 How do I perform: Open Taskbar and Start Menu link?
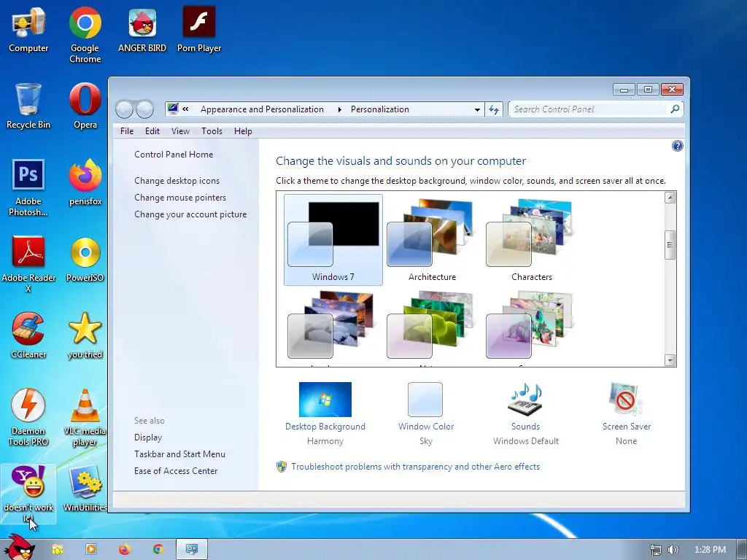(x=179, y=454)
